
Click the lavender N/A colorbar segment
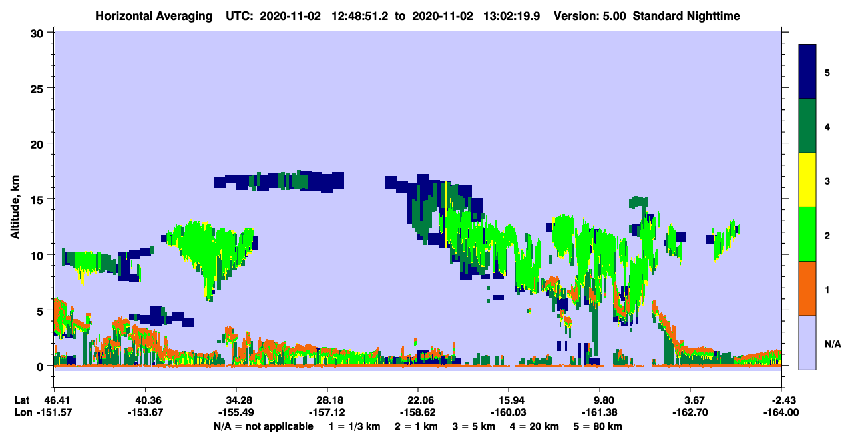click(807, 342)
